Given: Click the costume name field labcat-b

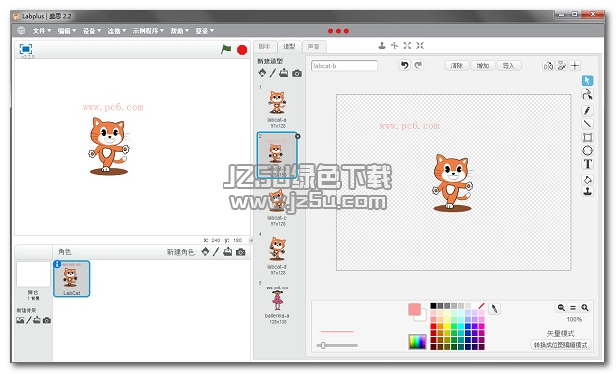Looking at the screenshot, I should tap(344, 66).
